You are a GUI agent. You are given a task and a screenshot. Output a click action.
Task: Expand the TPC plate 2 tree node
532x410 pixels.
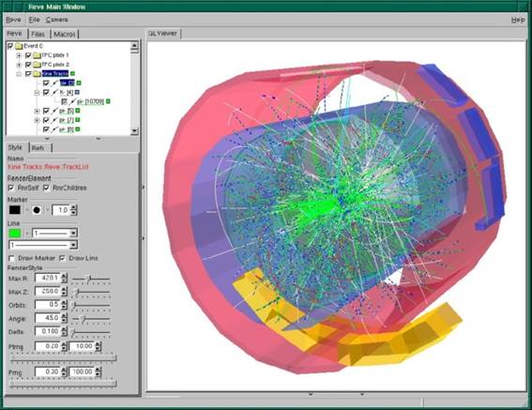click(20, 65)
